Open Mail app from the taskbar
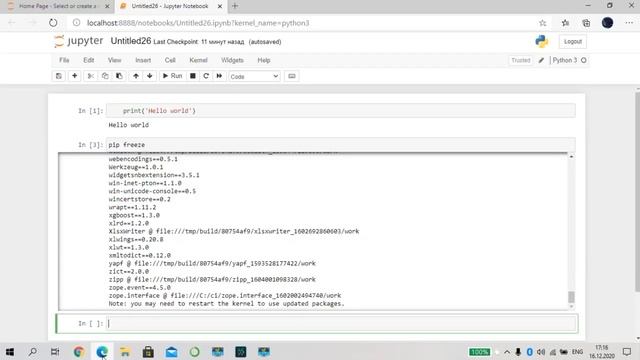The height and width of the screenshot is (360, 640). point(171,351)
